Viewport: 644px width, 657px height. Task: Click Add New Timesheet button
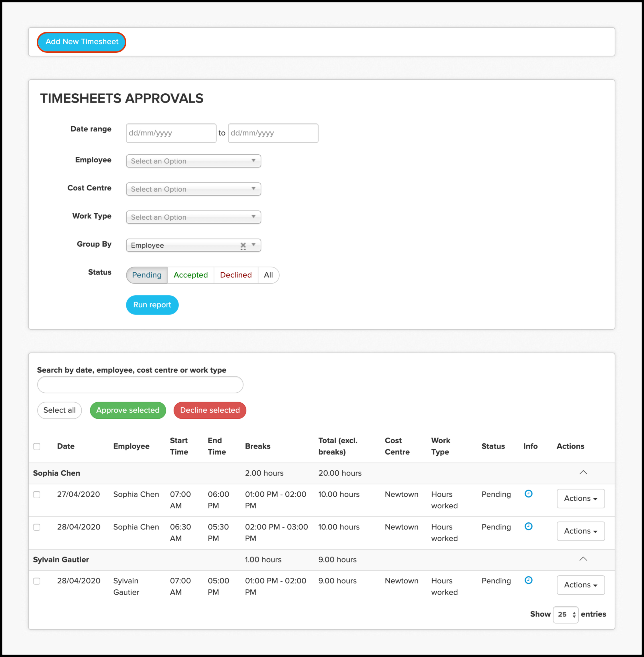click(82, 42)
